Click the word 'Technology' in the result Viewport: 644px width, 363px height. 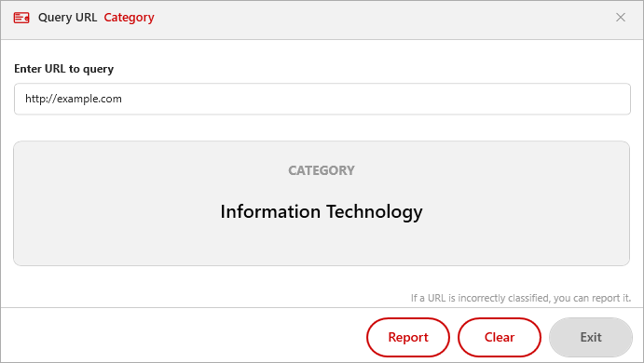pos(374,211)
